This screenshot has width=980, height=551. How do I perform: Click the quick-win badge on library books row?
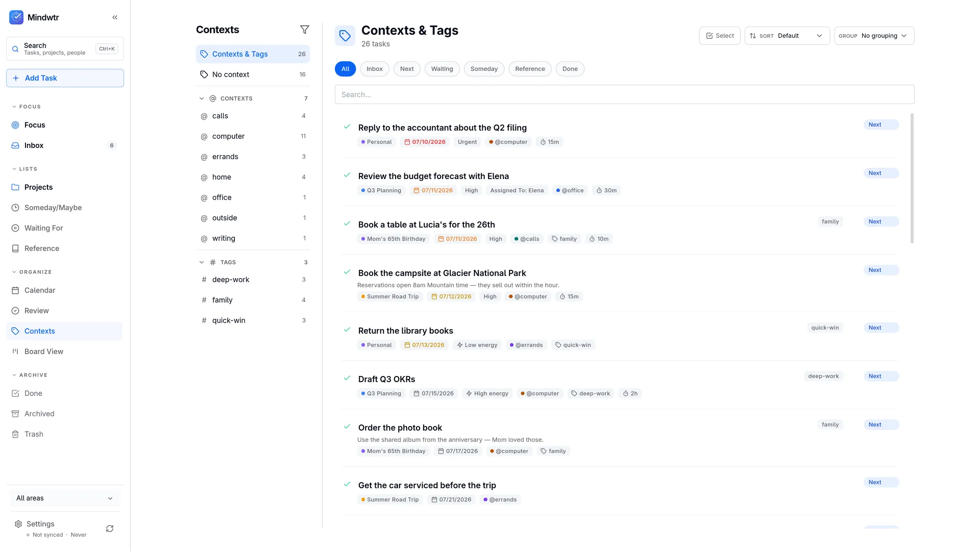pyautogui.click(x=825, y=328)
